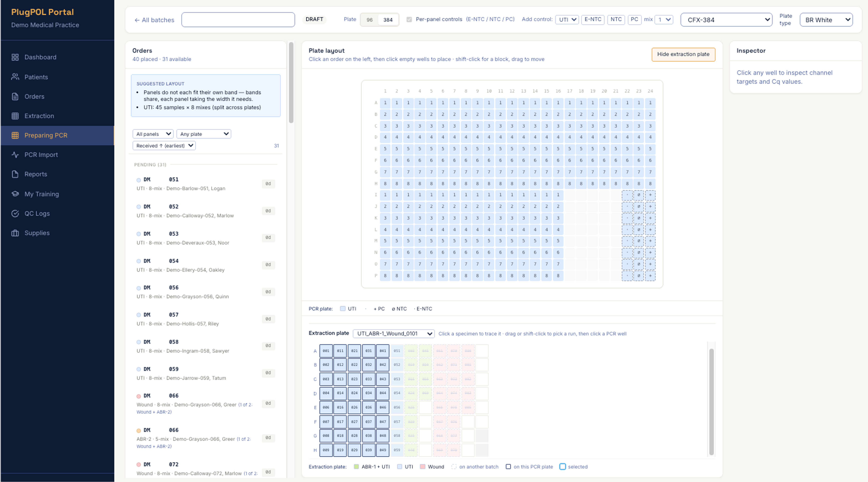The height and width of the screenshot is (482, 868).
Task: Click the NTC control well in row M
Action: pos(639,241)
